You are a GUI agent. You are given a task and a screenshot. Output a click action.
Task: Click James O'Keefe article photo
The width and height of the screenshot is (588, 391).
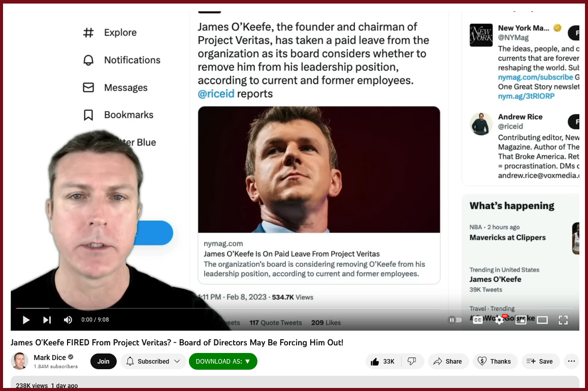319,170
